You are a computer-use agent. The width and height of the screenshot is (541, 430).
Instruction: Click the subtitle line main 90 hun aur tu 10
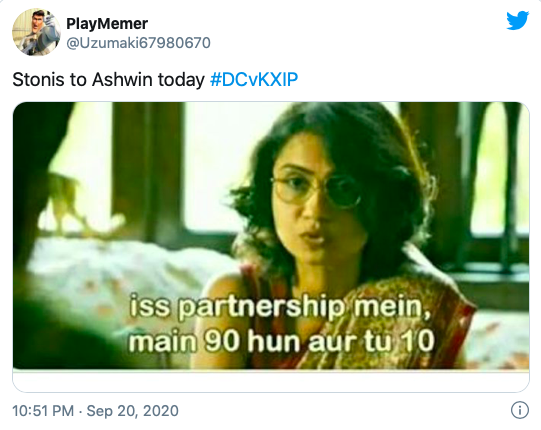(x=281, y=341)
